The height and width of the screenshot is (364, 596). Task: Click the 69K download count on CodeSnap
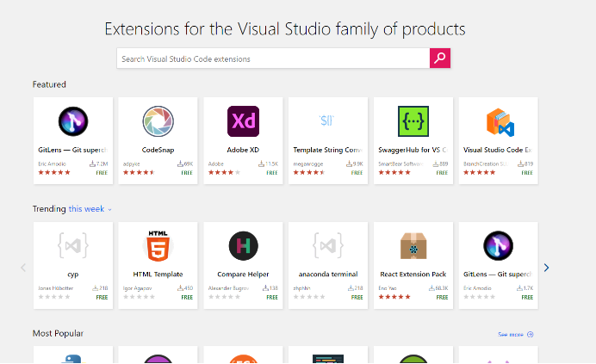tap(185, 163)
